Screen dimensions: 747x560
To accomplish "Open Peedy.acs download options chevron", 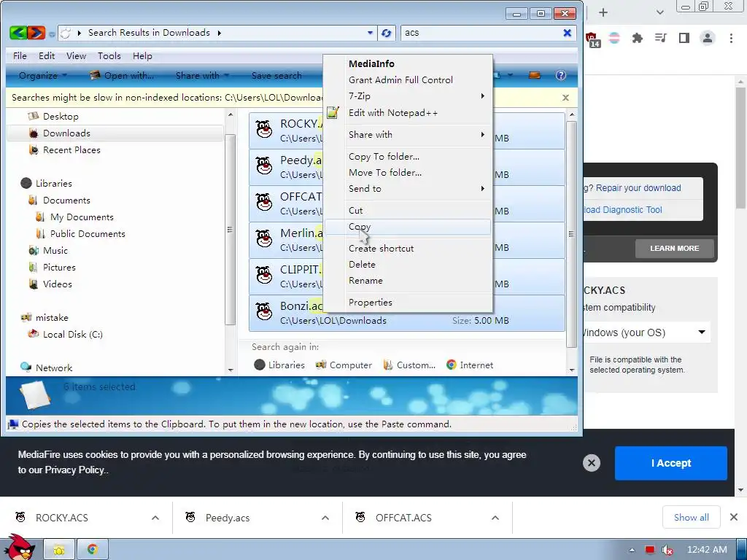I will point(325,518).
